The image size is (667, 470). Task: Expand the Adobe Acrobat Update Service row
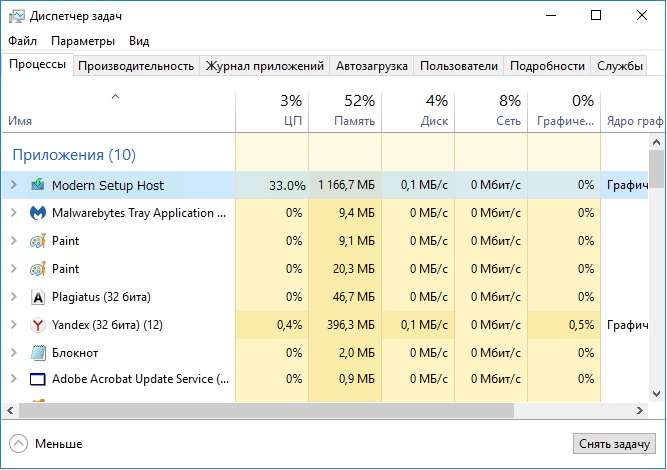tap(14, 379)
